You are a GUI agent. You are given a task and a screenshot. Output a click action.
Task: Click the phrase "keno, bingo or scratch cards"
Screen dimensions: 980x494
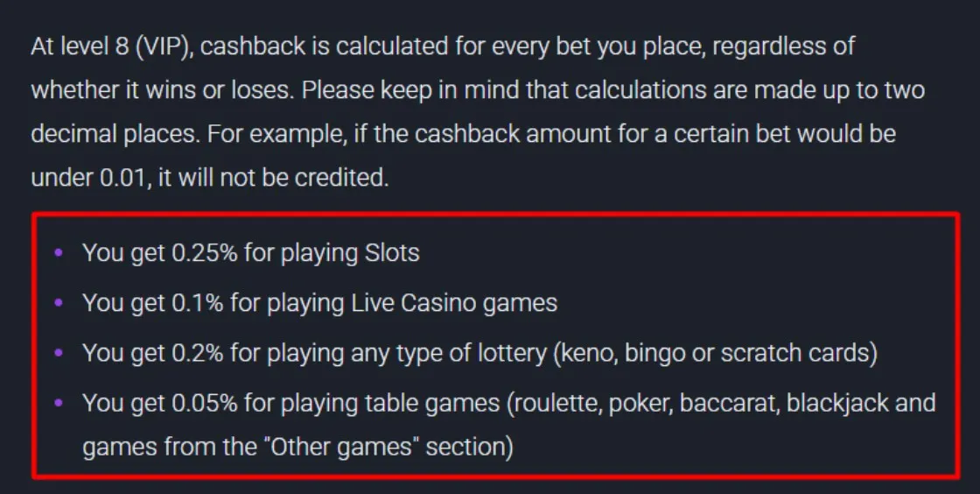[712, 353]
